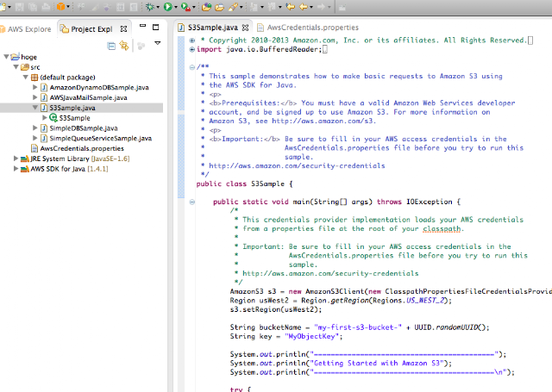Click the Back navigation yellow arrow
Viewport: 552px width, 392px height.
point(304,7)
